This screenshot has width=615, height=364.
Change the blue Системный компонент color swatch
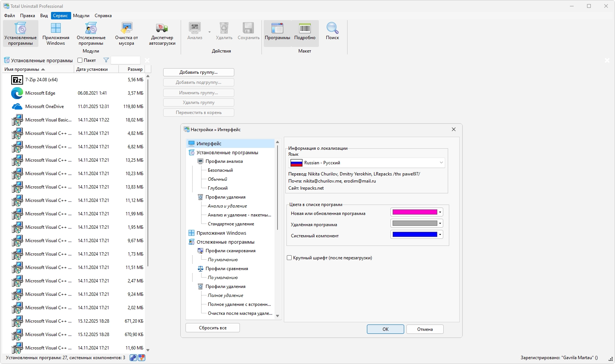tap(416, 235)
